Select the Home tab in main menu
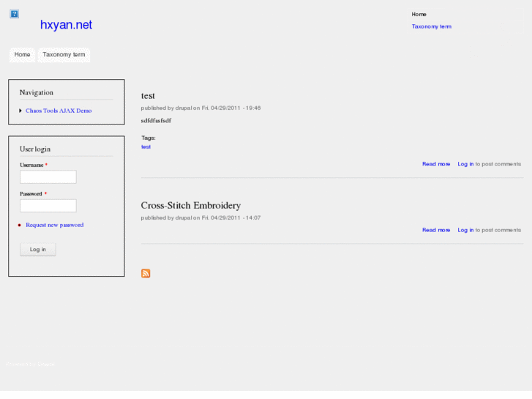This screenshot has width=532, height=399. (x=22, y=55)
